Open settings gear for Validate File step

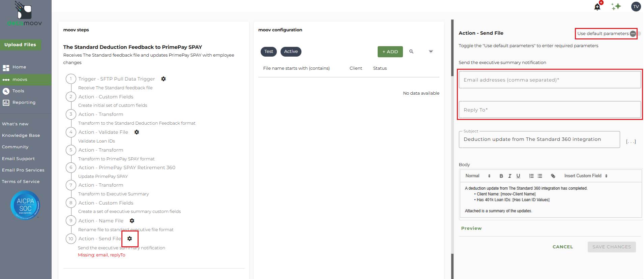(137, 132)
